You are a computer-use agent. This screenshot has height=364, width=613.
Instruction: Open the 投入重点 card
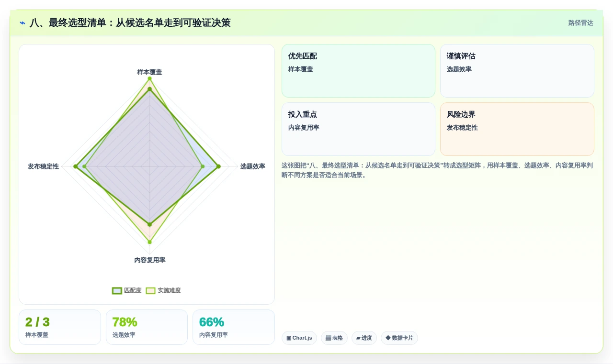point(358,129)
